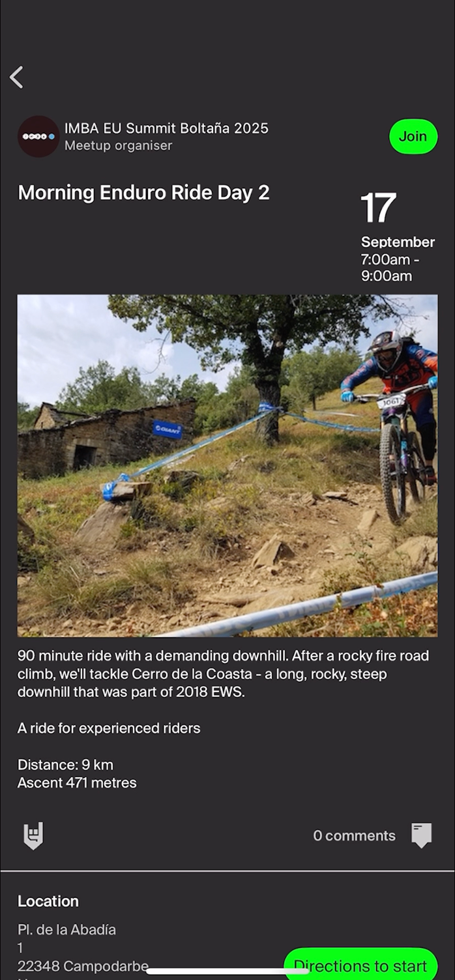Image resolution: width=455 pixels, height=980 pixels.
Task: Open the IMBA EU Summit Boltaña 2025 profile
Action: pos(166,128)
